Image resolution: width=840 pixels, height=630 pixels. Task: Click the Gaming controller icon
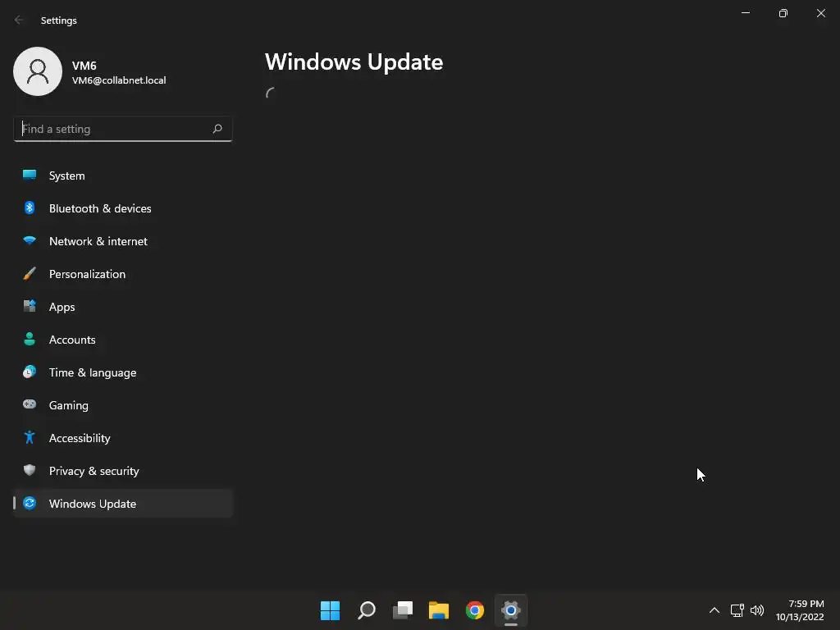coord(30,404)
